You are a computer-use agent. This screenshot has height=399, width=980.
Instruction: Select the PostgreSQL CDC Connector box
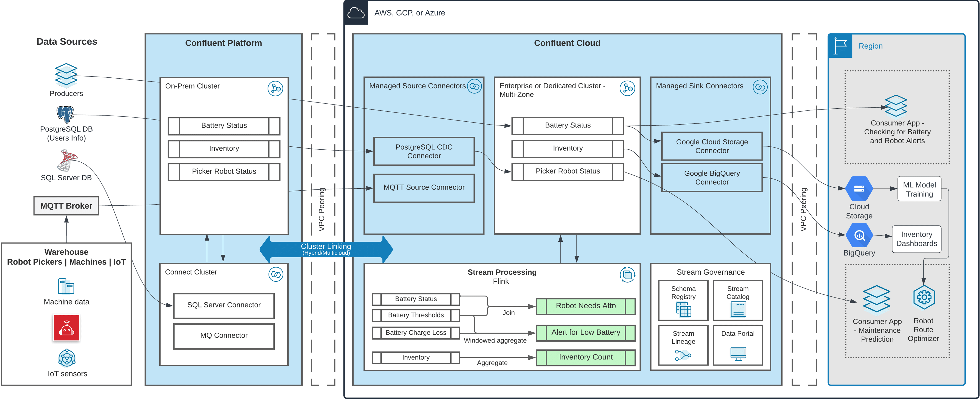tap(424, 151)
